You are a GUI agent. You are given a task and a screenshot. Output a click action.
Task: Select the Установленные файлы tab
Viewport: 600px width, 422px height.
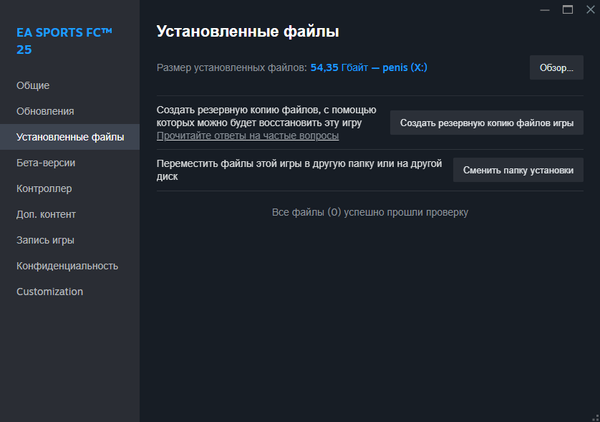click(x=70, y=137)
